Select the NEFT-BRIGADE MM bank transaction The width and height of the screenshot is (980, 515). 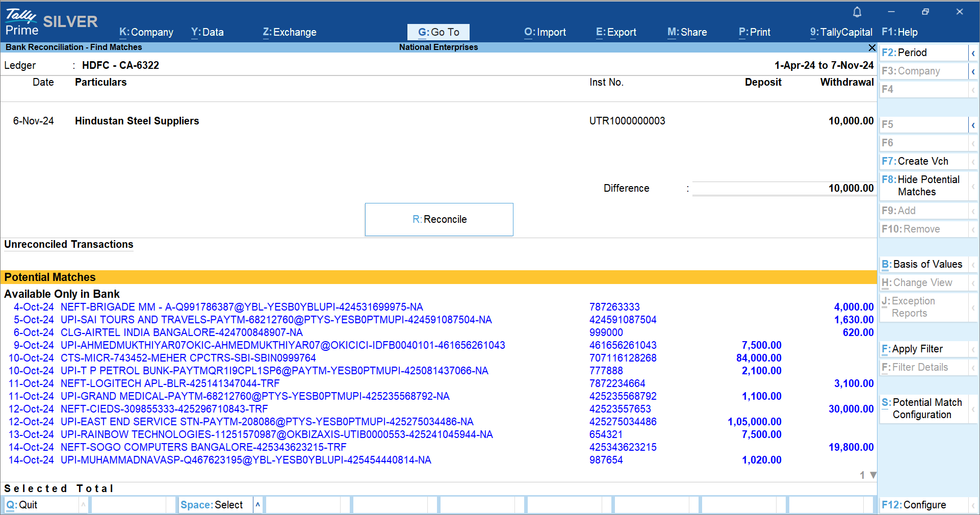pyautogui.click(x=439, y=307)
